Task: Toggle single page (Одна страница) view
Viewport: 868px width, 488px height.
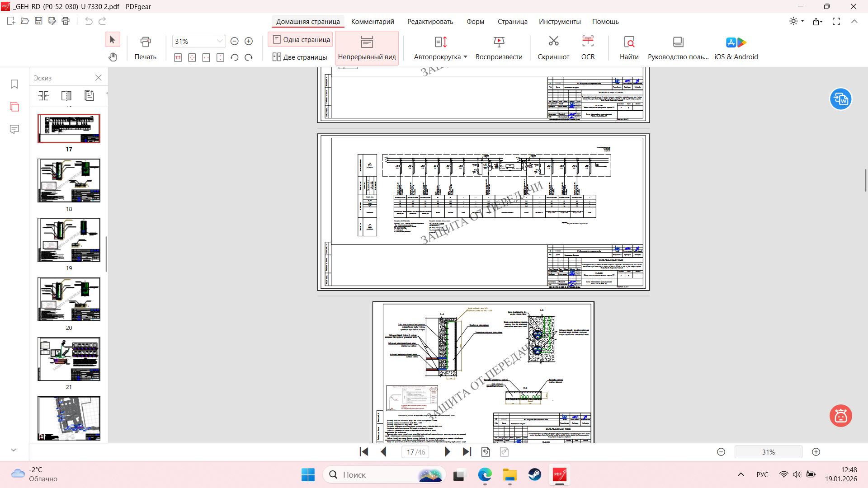Action: (x=301, y=40)
